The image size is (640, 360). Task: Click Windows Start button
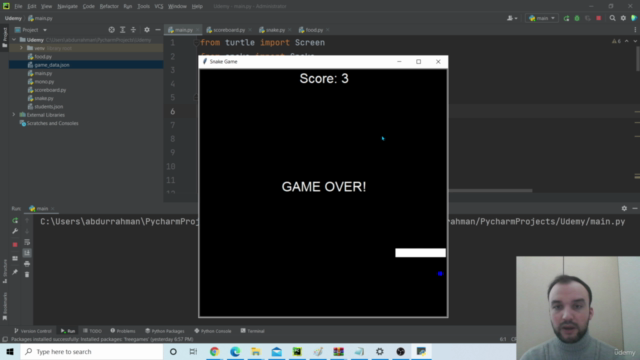(10, 351)
